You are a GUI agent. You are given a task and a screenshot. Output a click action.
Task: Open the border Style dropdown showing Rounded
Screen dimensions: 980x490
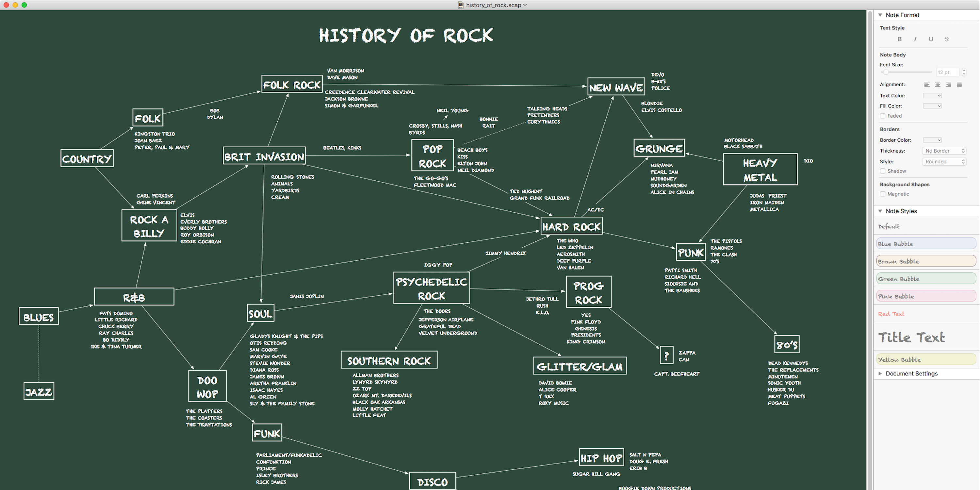[944, 161]
